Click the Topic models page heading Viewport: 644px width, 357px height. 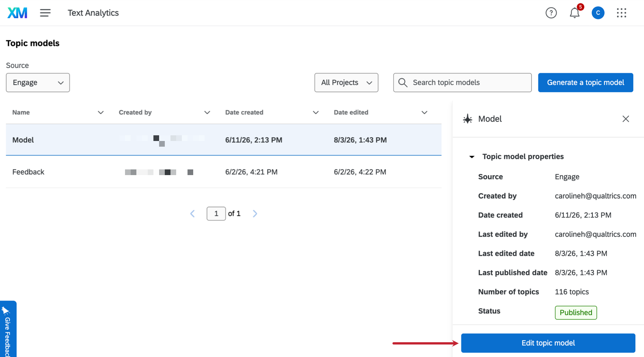click(33, 43)
